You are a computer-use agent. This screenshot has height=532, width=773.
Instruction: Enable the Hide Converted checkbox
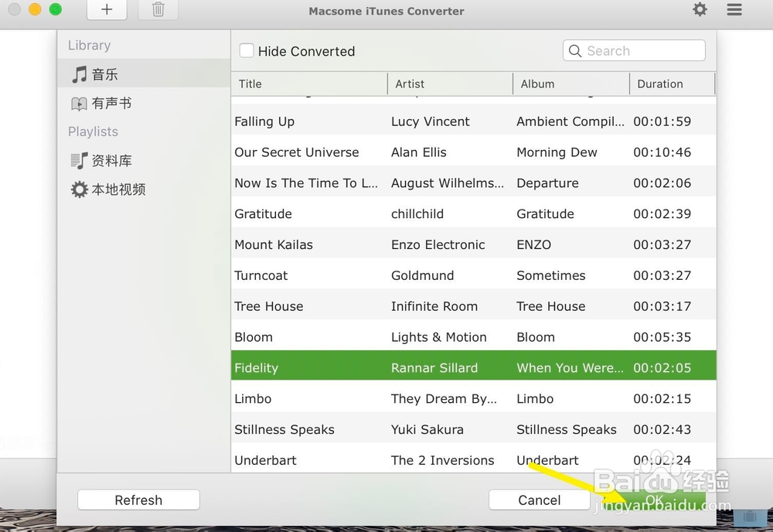(247, 50)
